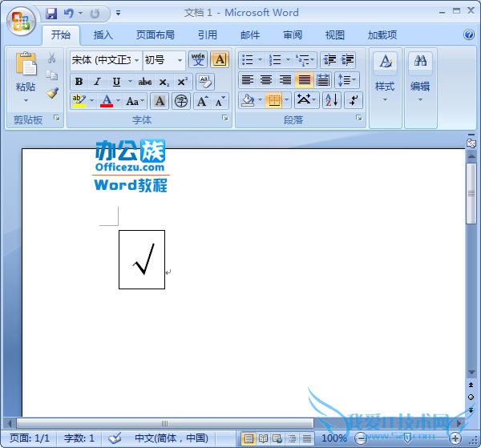
Task: Toggle the character border A icon
Action: click(x=220, y=59)
